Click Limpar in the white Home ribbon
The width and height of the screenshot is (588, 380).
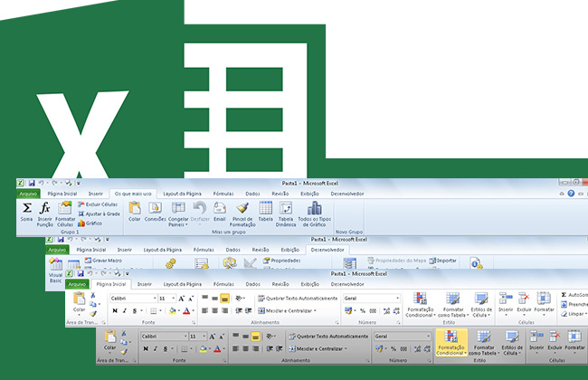tap(573, 314)
